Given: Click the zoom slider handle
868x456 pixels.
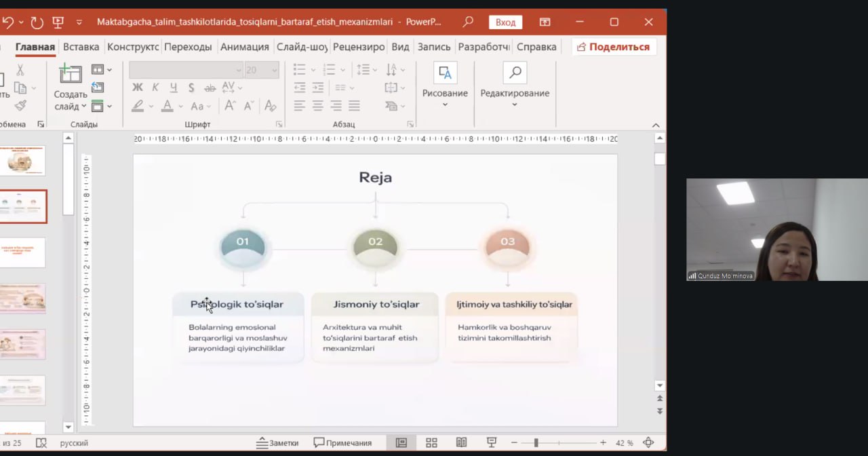Looking at the screenshot, I should 536,442.
